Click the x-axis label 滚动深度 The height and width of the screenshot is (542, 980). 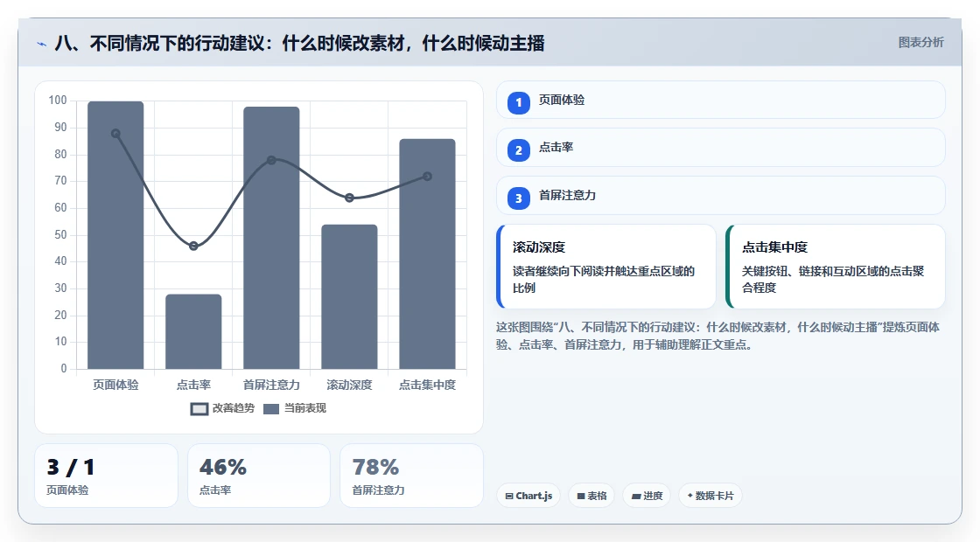(x=349, y=385)
